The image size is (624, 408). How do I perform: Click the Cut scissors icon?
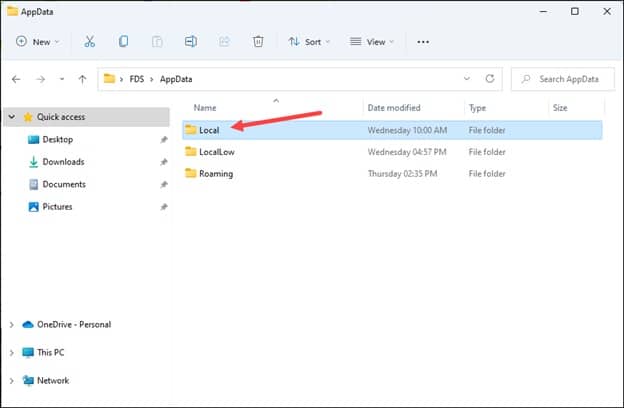[x=90, y=42]
